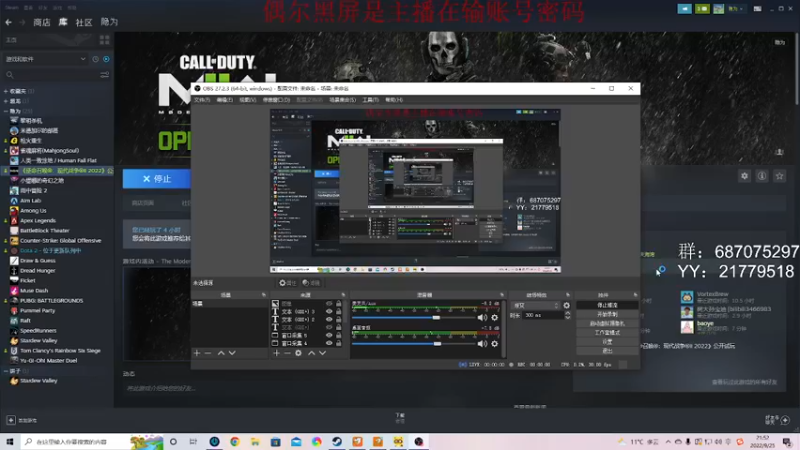
Task: Open microphone channel settings gear in mixer
Action: pos(494,317)
